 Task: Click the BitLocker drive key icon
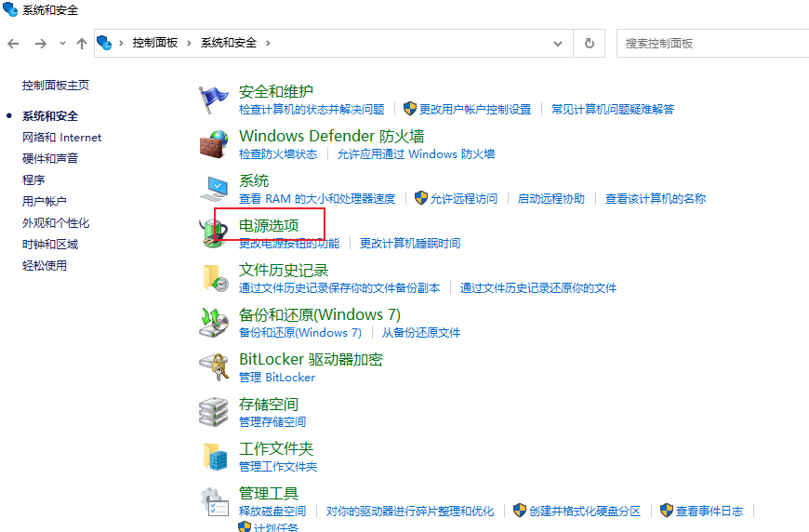point(214,366)
